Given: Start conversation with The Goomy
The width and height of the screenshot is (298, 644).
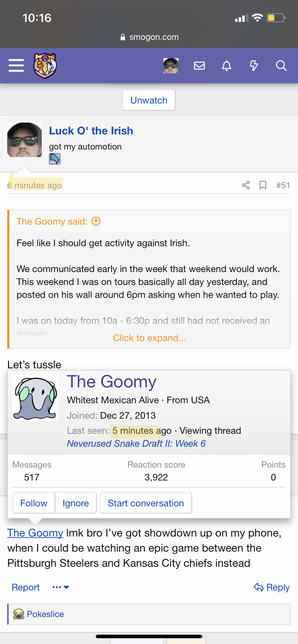Looking at the screenshot, I should pyautogui.click(x=146, y=503).
